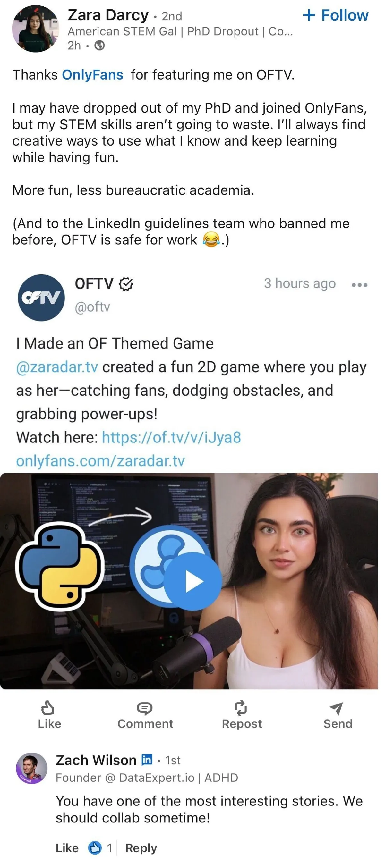Open Zach Wilson's profile photo
385x868 pixels.
coord(32,769)
